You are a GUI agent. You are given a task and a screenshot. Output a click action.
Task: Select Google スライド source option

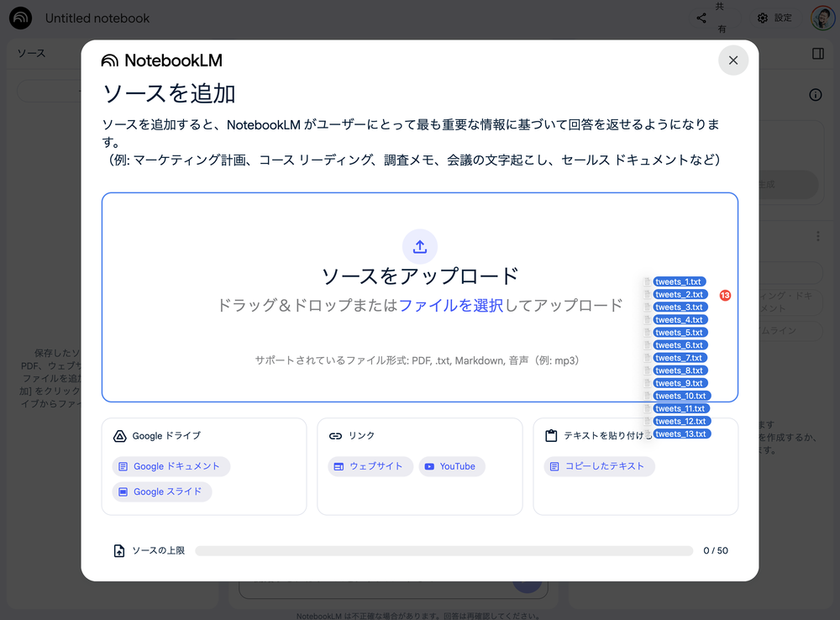[161, 491]
